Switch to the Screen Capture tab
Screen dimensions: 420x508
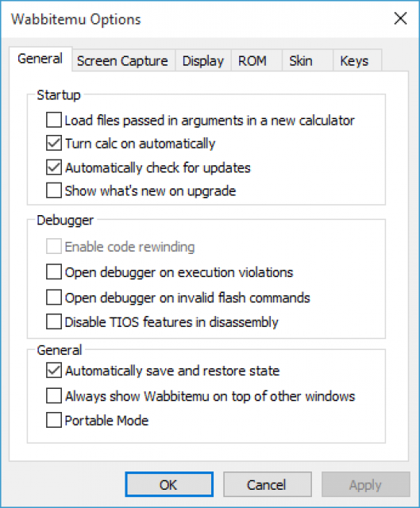(124, 60)
